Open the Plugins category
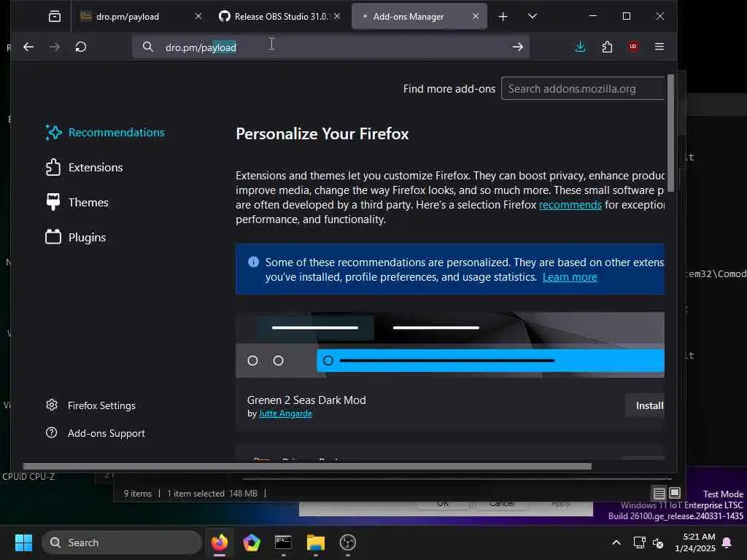The height and width of the screenshot is (560, 747). (75, 237)
